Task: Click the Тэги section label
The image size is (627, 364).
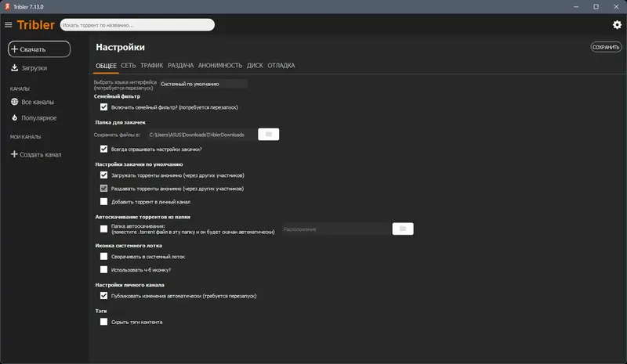Action: [x=101, y=311]
